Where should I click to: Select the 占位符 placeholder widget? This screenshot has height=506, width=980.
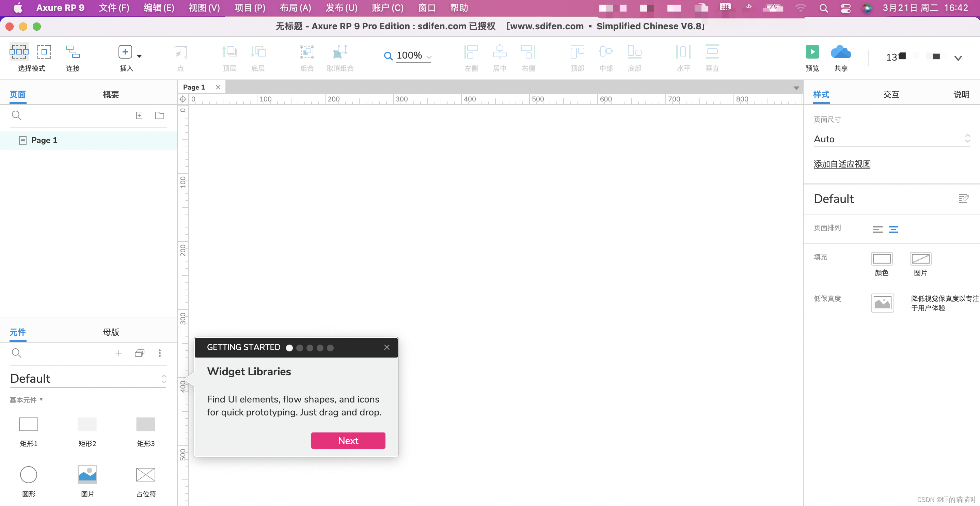(146, 474)
